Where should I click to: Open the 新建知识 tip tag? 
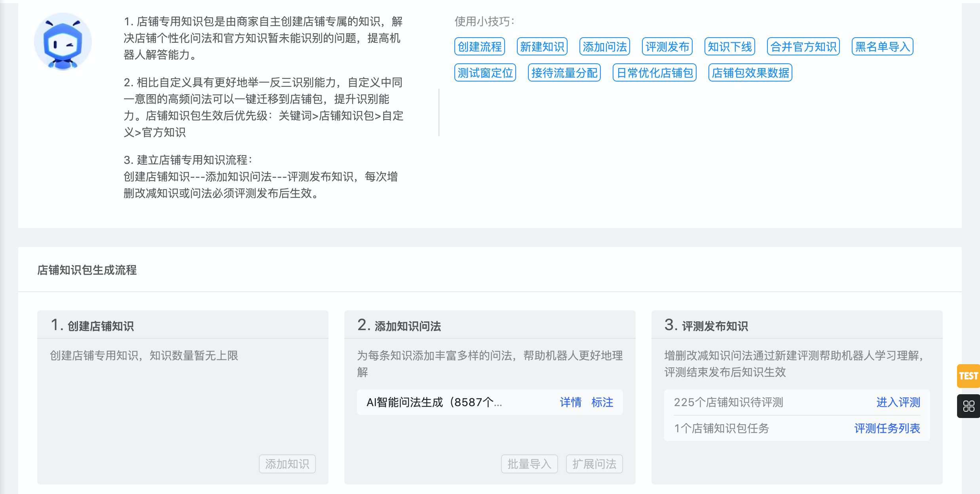(x=542, y=47)
